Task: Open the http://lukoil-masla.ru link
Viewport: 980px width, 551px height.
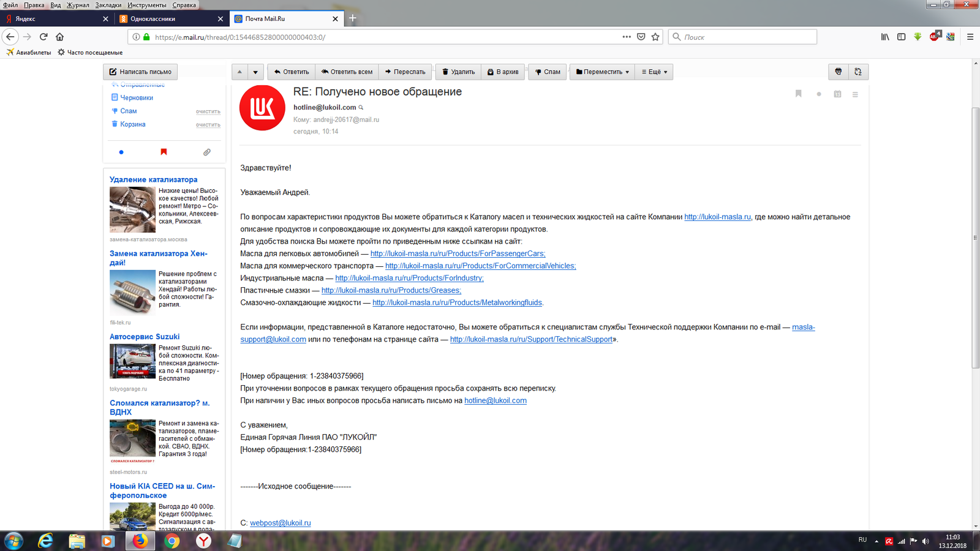Action: tap(717, 217)
